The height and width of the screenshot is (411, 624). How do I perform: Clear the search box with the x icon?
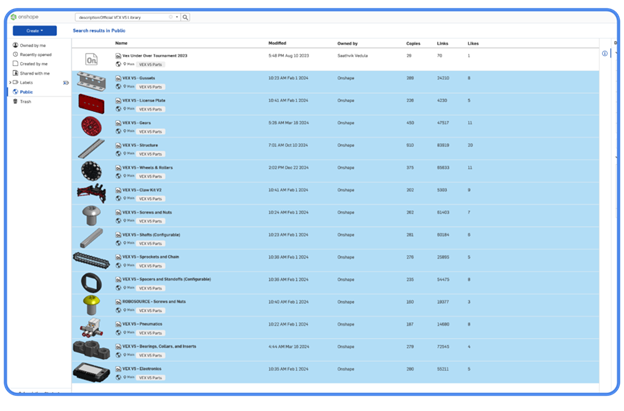tap(170, 17)
